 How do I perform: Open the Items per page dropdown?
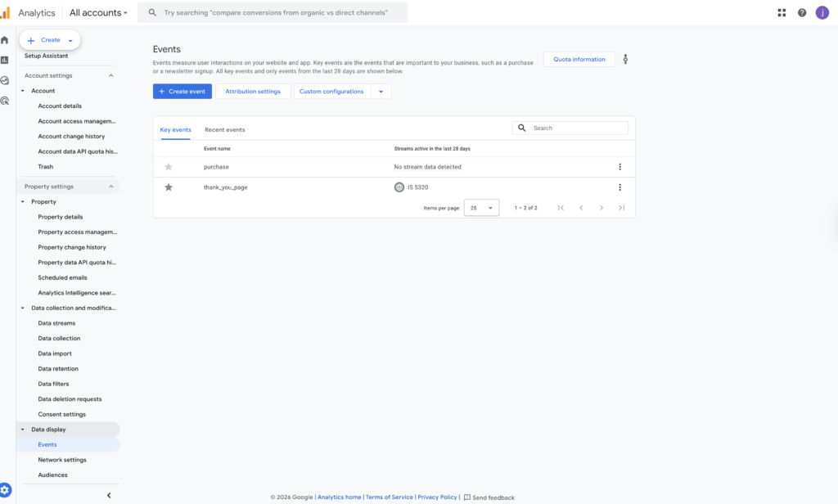coord(481,208)
